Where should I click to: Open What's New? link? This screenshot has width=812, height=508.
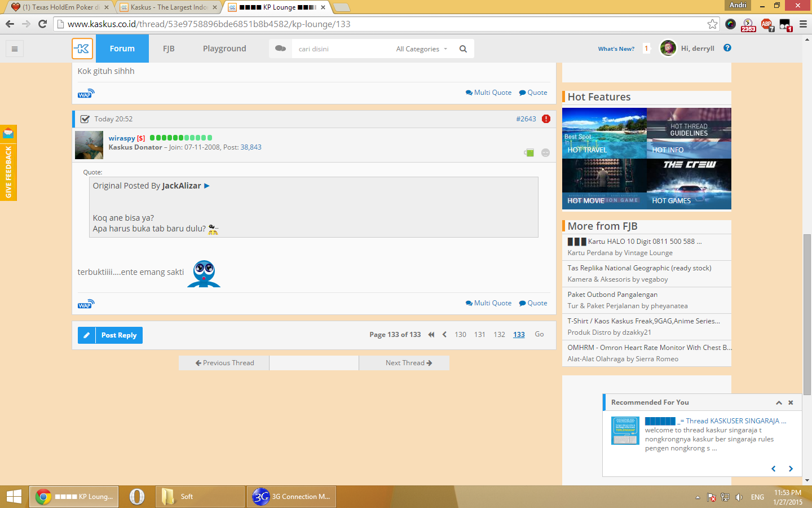(x=616, y=49)
